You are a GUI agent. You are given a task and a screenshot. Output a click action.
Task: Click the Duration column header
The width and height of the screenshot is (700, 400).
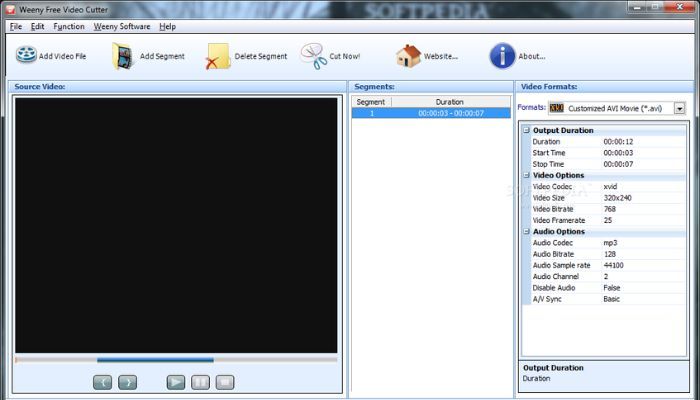(x=450, y=102)
